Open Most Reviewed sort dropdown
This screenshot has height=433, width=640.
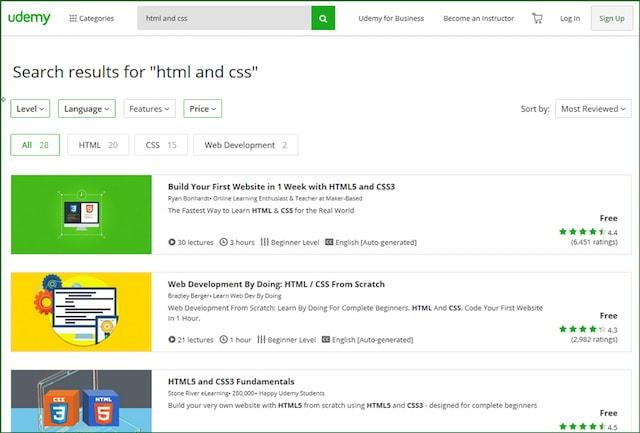[593, 109]
